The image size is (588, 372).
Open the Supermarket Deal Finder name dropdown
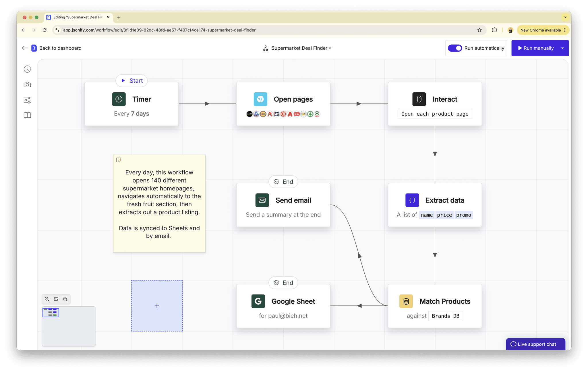tap(301, 48)
